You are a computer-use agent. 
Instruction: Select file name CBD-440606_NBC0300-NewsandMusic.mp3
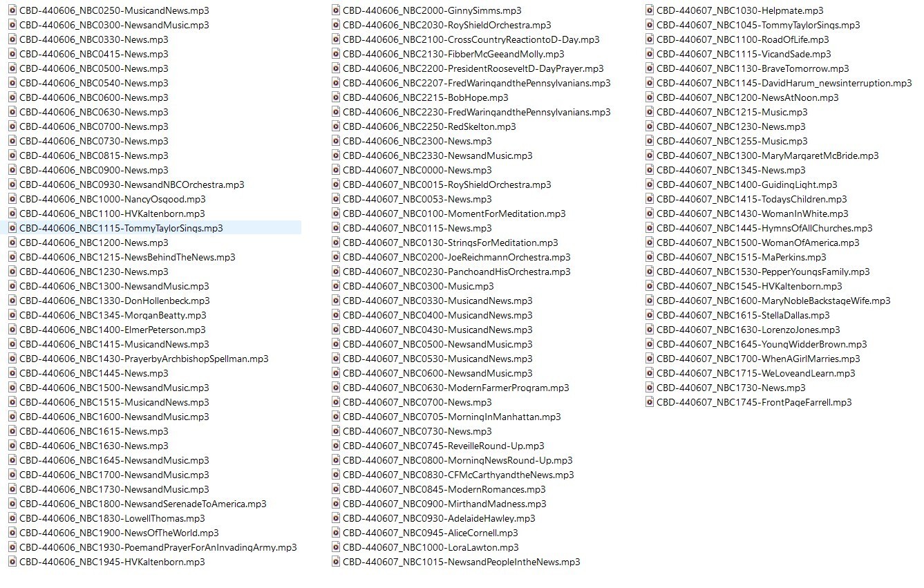114,25
